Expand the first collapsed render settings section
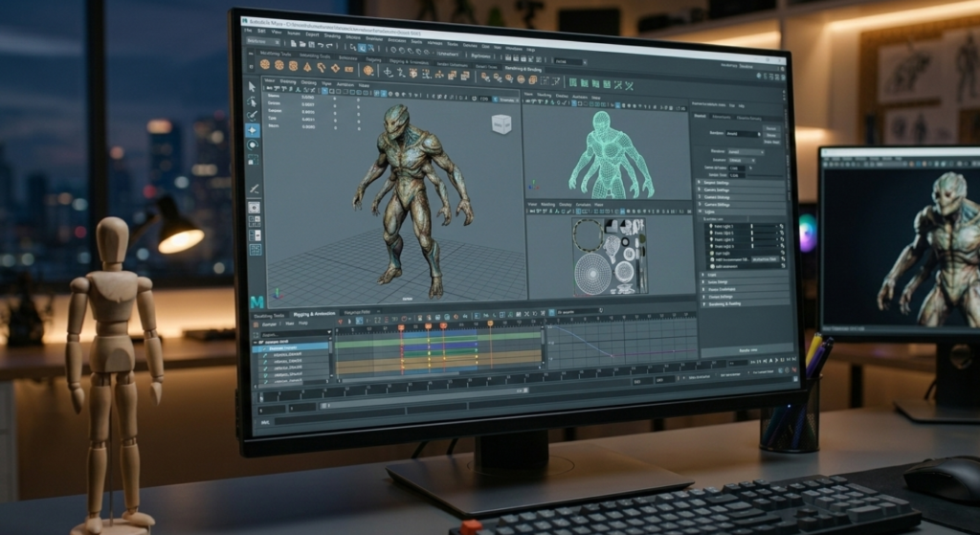The image size is (980, 535). click(x=699, y=182)
